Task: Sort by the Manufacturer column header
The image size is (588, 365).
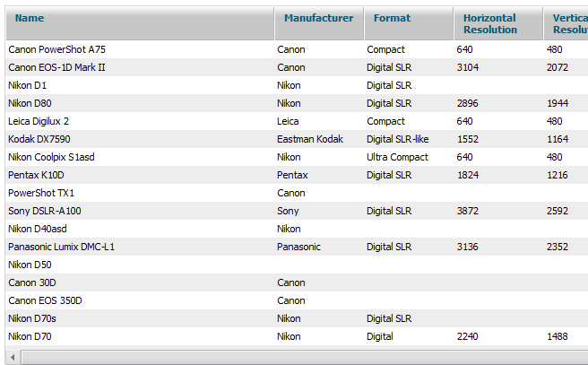Action: pyautogui.click(x=318, y=18)
